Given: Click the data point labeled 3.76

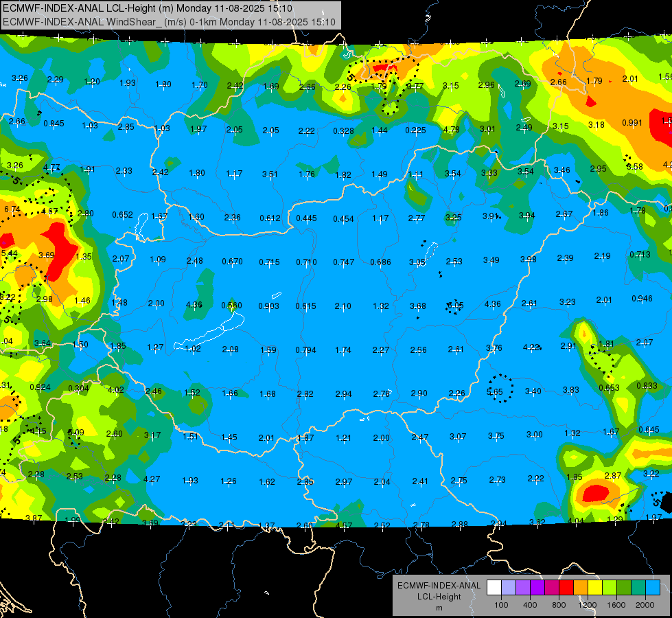Looking at the screenshot, I should click(x=494, y=348).
